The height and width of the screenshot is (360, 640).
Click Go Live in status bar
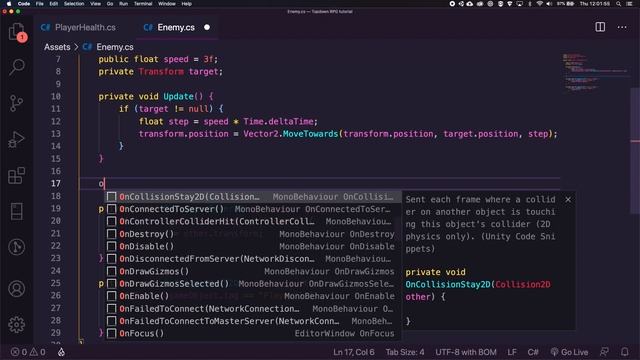569,352
